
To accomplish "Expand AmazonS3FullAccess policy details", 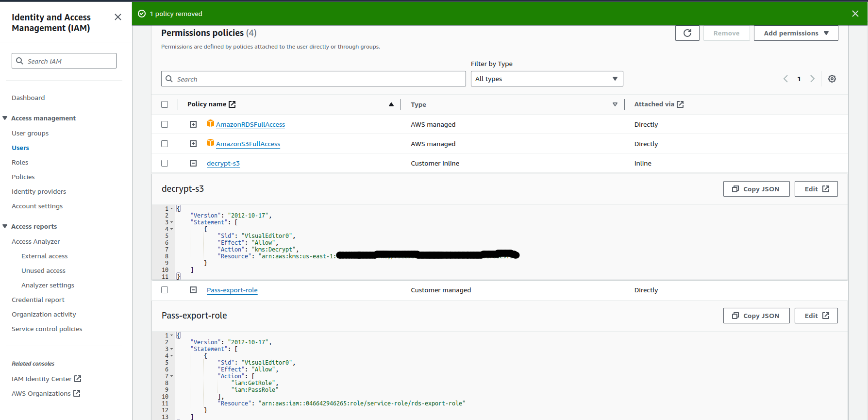I will 193,144.
